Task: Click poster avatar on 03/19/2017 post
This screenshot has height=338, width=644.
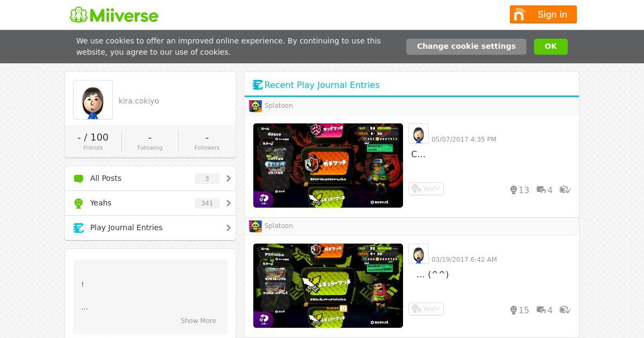Action: 419,254
